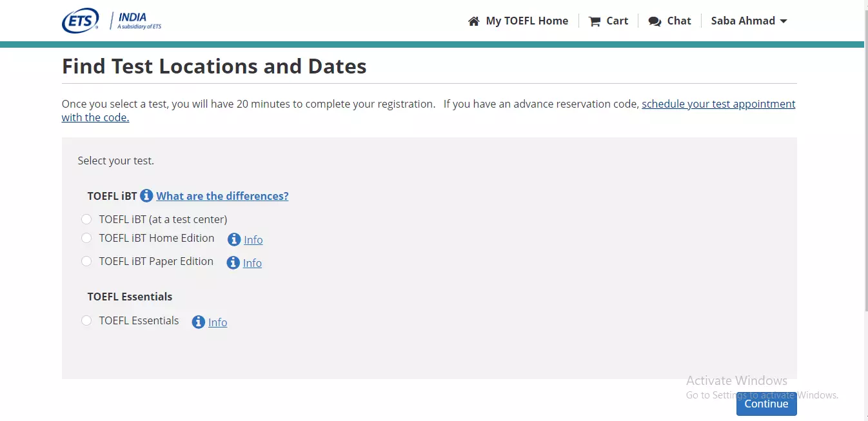Click the 'Select your test.' label
This screenshot has height=421, width=868.
(x=116, y=161)
